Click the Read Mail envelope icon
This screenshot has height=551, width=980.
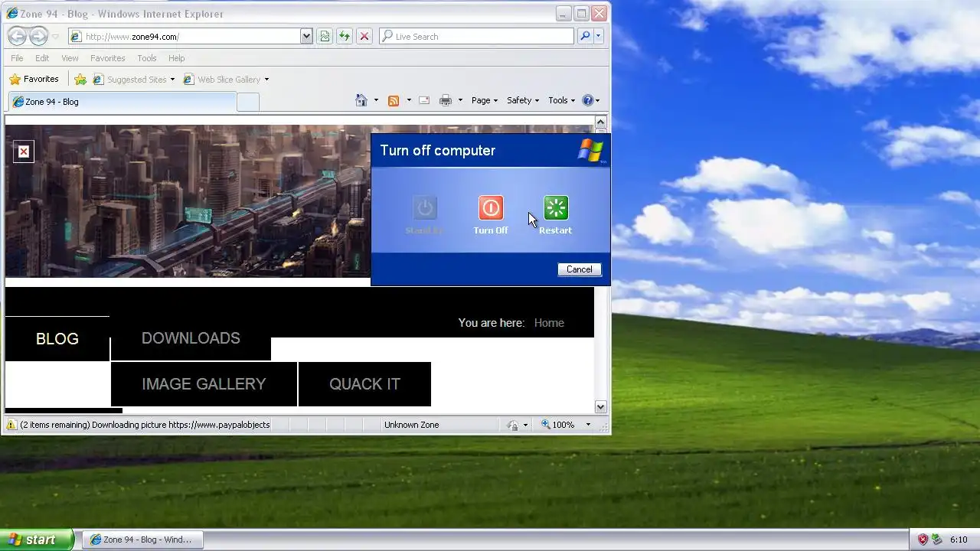424,100
